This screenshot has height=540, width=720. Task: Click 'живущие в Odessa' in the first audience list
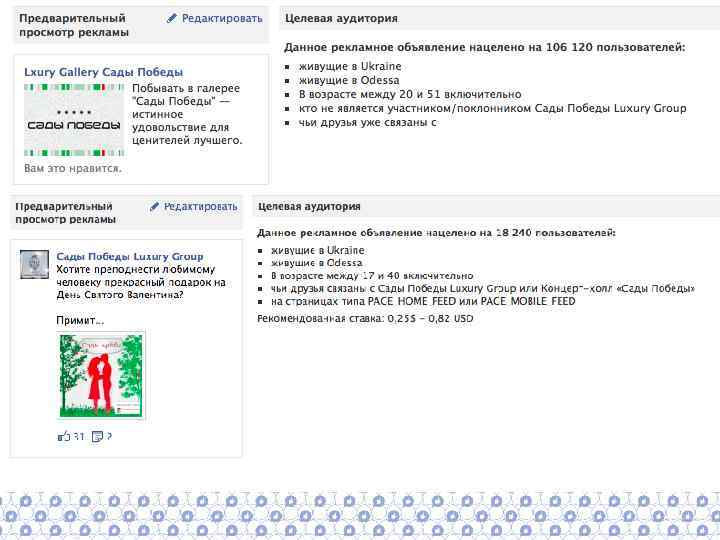click(x=349, y=80)
